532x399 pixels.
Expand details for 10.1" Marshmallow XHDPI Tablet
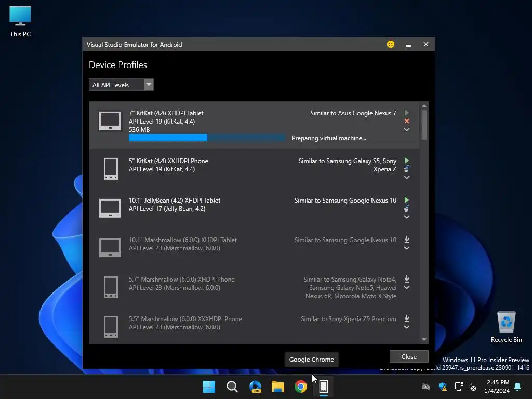[x=406, y=248]
